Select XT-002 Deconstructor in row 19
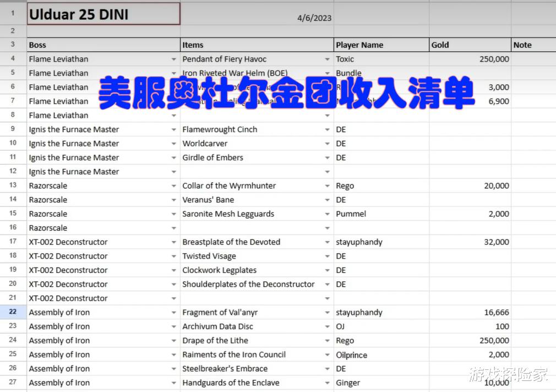This screenshot has width=556, height=392. click(103, 270)
